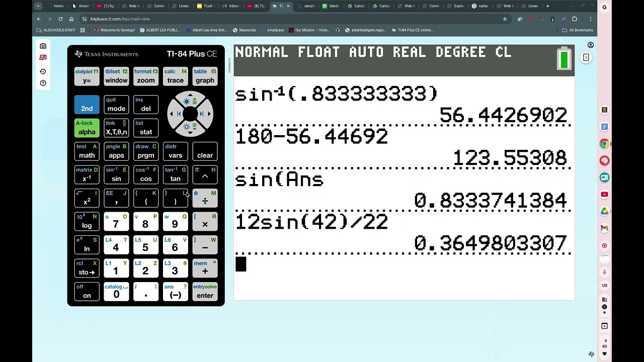Image resolution: width=644 pixels, height=362 pixels.
Task: Reload the page with the refresh button
Action: tap(60, 19)
